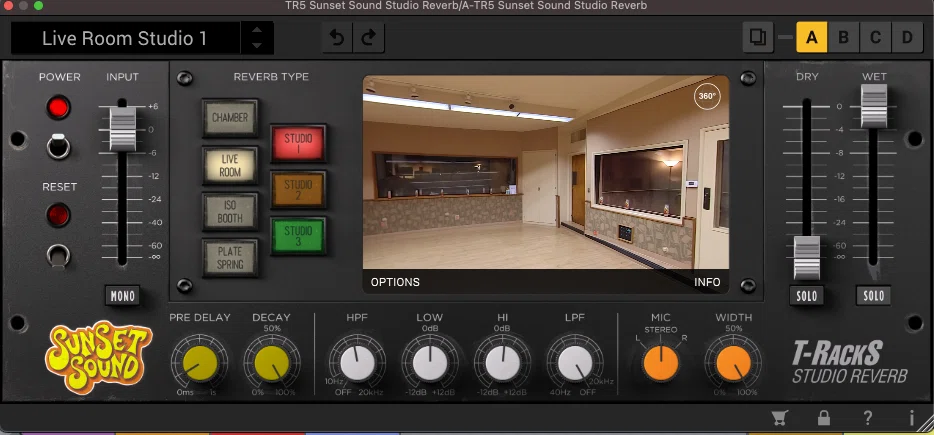Select next preset with up arrow
This screenshot has height=435, width=934.
pos(257,30)
